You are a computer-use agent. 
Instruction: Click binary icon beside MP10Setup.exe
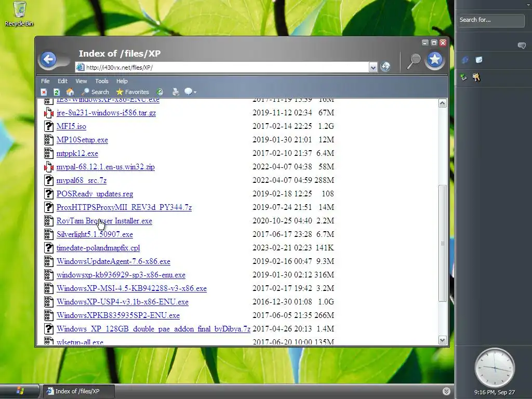pyautogui.click(x=49, y=140)
